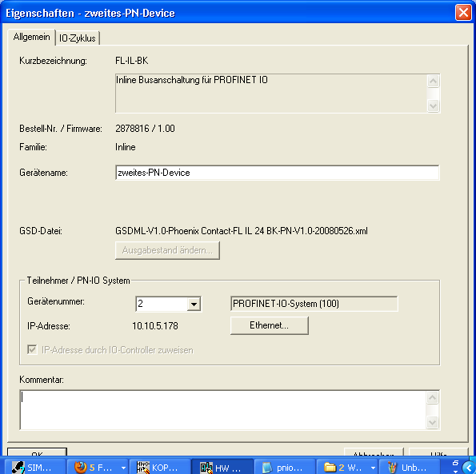Select the Allgemein tab
The width and height of the screenshot is (476, 474).
click(31, 37)
